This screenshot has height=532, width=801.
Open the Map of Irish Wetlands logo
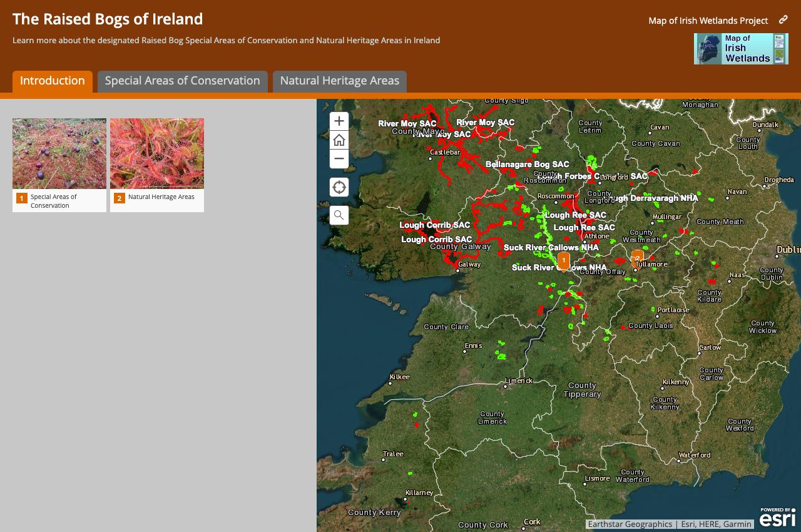[741, 49]
